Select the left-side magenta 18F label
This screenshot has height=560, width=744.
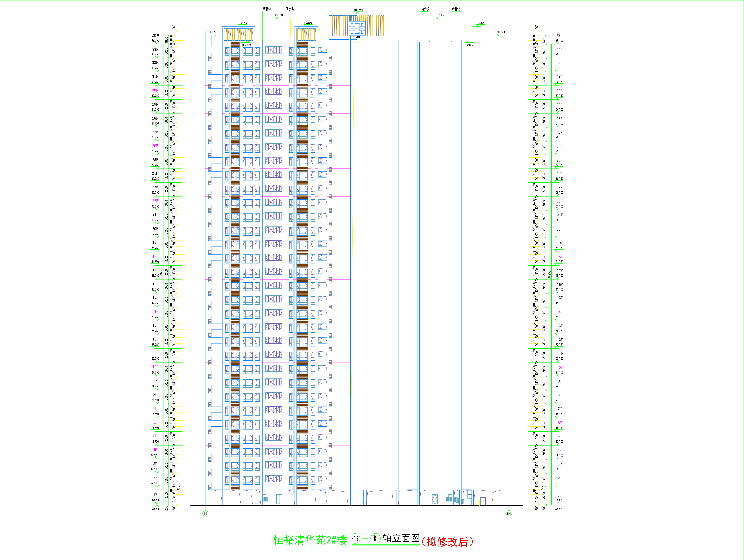155,256
